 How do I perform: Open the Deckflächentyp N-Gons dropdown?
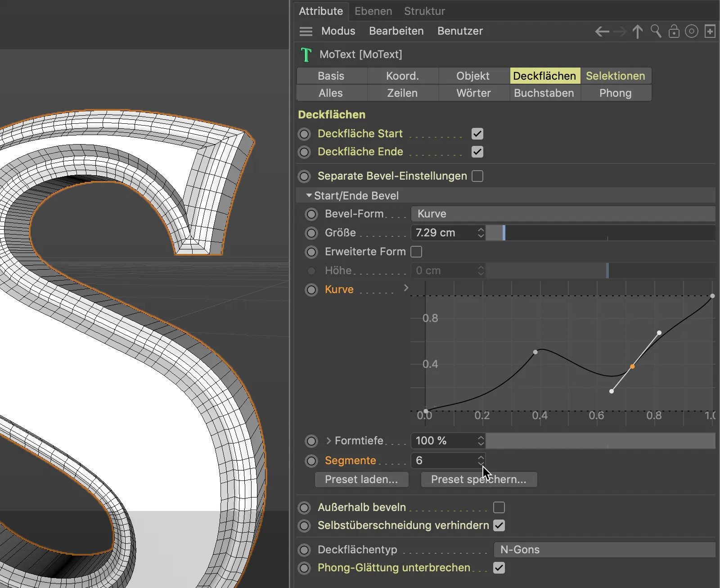click(604, 550)
